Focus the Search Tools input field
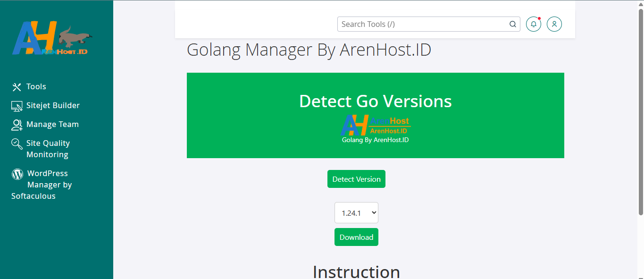The width and height of the screenshot is (644, 279). pos(422,25)
